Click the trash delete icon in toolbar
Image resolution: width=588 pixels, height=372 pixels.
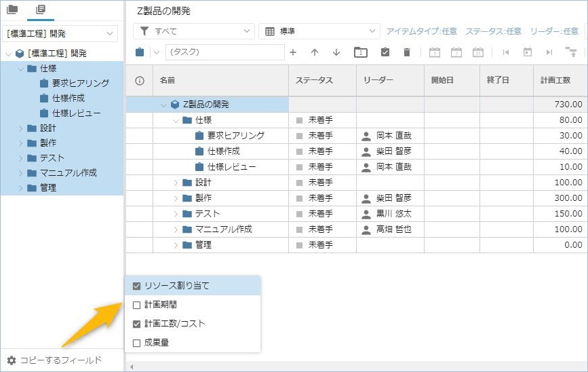pos(407,52)
